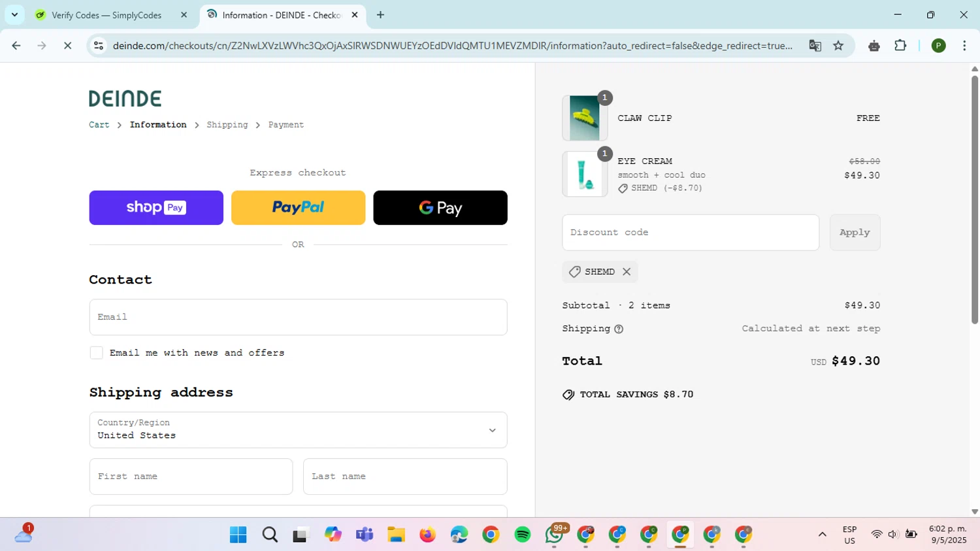The image size is (980, 551).
Task: Expand the Country/Region dropdown
Action: (x=298, y=430)
